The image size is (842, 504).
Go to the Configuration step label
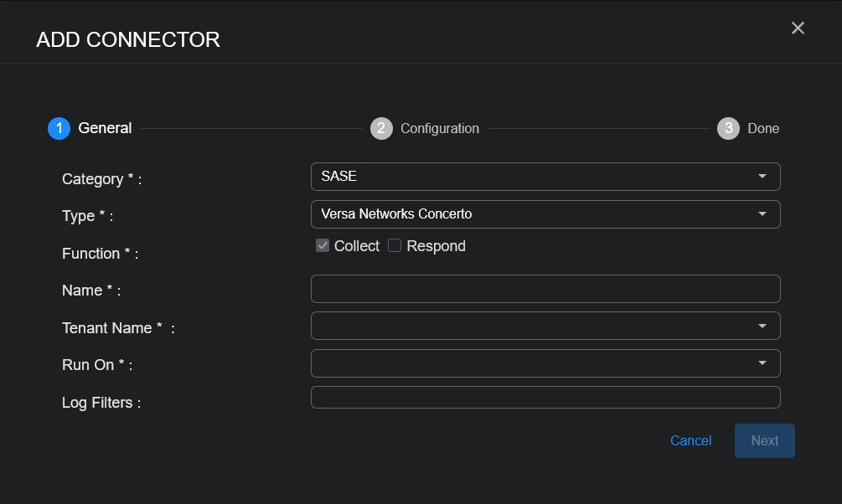click(x=440, y=129)
